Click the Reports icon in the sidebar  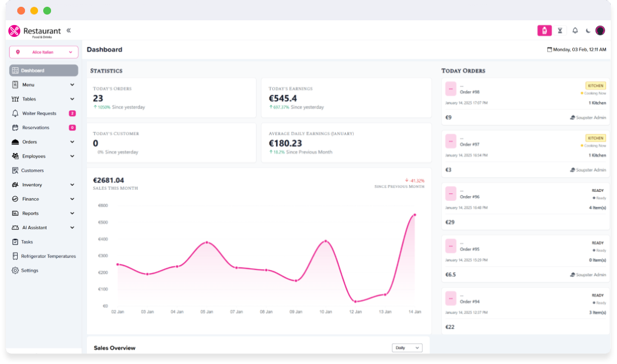[15, 213]
